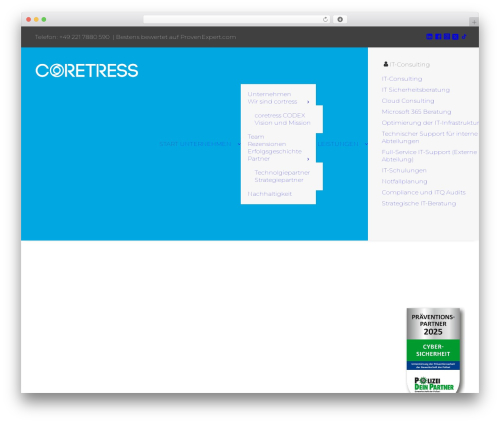Expand the Partner submenu arrow
The image size is (500, 423).
tap(308, 159)
